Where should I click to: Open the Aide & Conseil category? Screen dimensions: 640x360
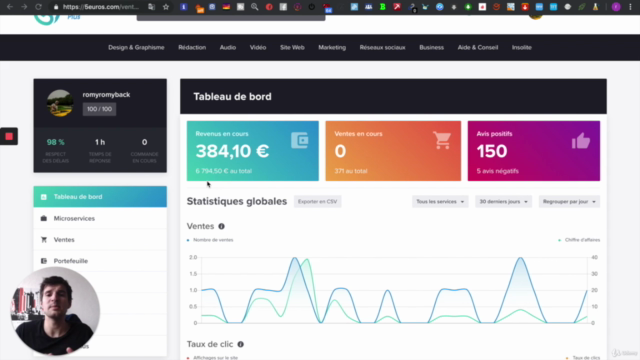tap(478, 47)
